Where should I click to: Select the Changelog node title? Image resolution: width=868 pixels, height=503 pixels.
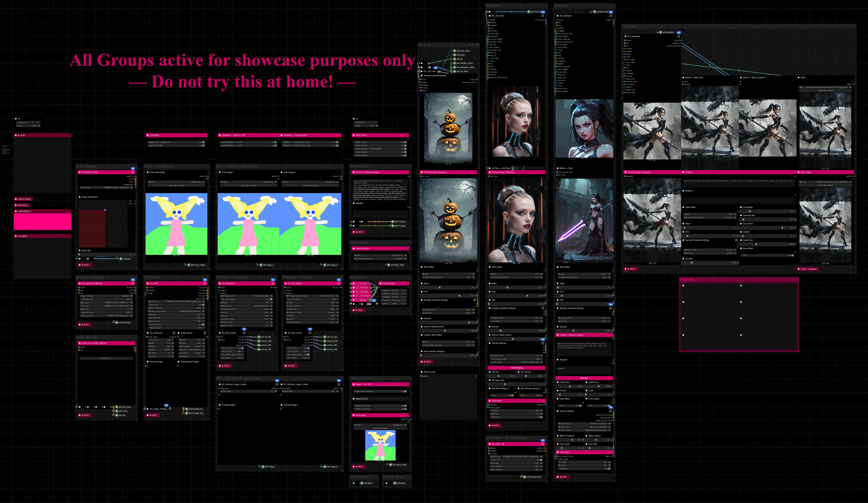click(22, 236)
